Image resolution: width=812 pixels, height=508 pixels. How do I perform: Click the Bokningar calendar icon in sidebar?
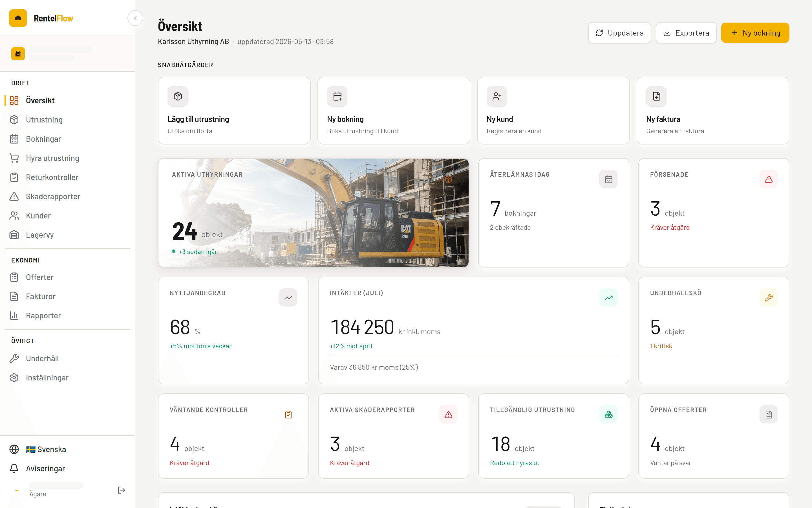click(x=14, y=139)
